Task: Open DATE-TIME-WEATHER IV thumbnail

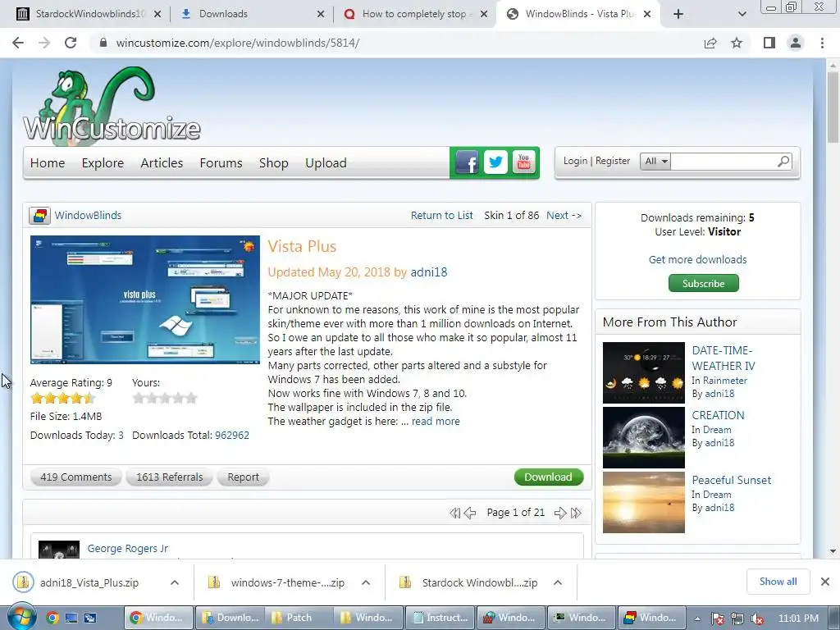Action: 643,373
